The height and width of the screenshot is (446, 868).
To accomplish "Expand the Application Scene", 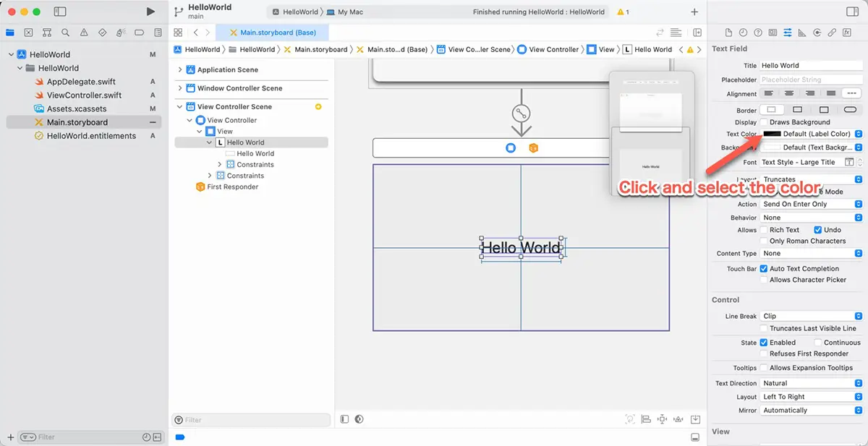I will tap(180, 69).
